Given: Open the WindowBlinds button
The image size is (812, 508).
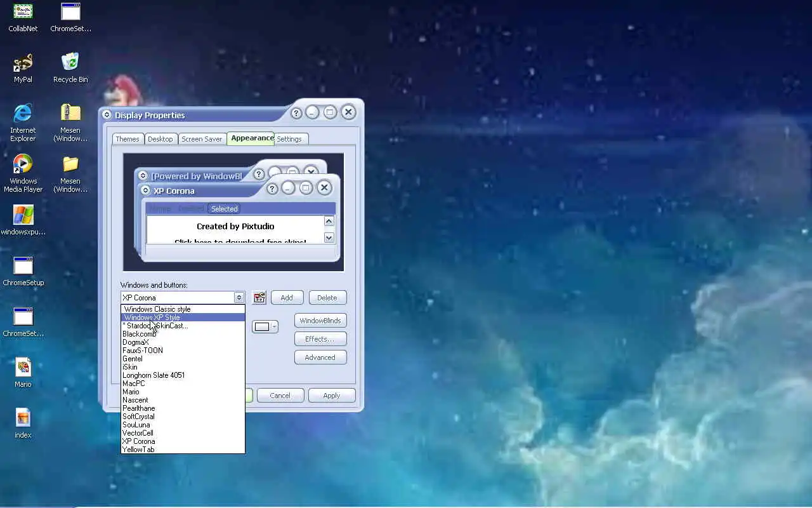Looking at the screenshot, I should [x=320, y=321].
